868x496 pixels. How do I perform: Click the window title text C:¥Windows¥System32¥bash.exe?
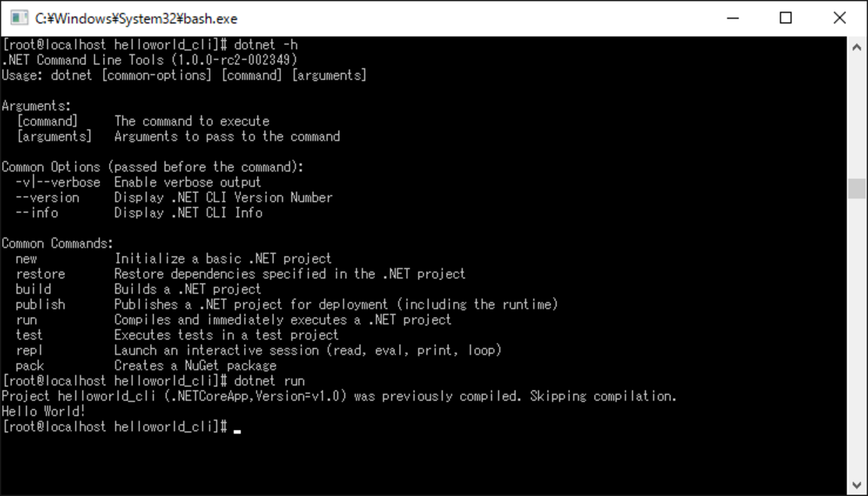(136, 19)
